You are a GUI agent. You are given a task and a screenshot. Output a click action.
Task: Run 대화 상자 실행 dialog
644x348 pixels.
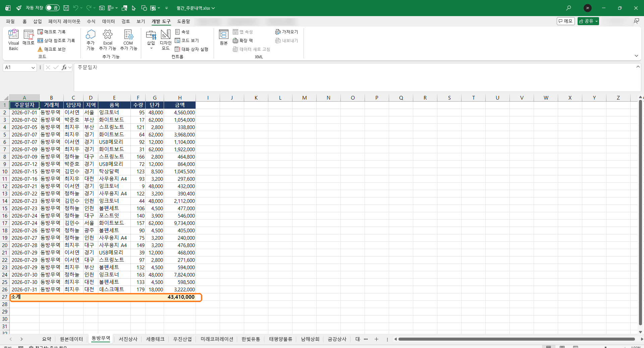point(192,49)
